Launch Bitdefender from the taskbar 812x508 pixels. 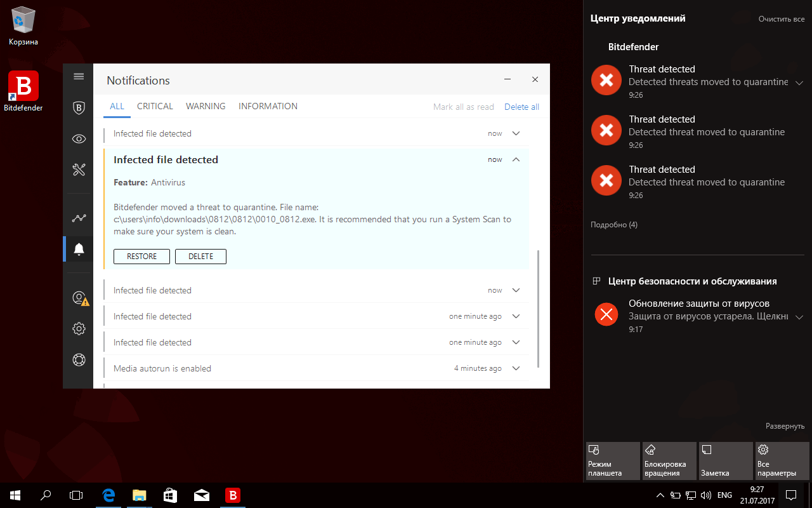pyautogui.click(x=232, y=495)
